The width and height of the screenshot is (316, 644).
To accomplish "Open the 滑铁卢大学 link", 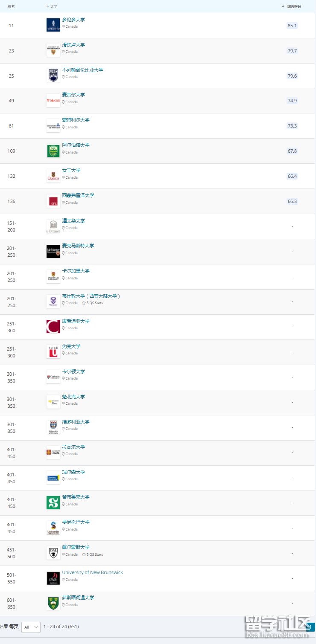I will tap(73, 45).
